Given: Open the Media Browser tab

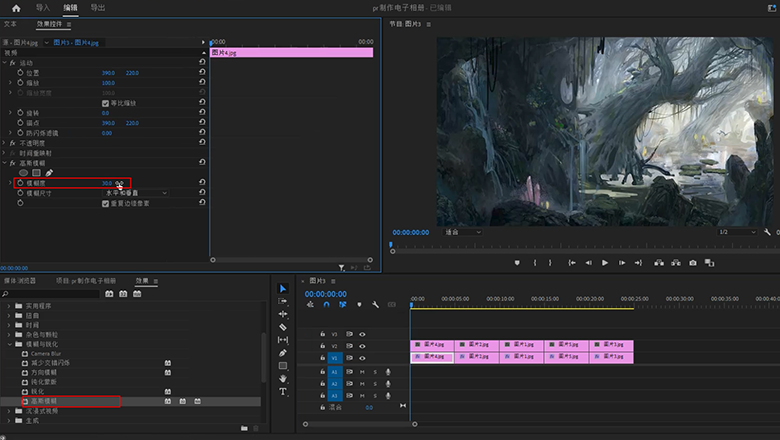Looking at the screenshot, I should pyautogui.click(x=20, y=281).
